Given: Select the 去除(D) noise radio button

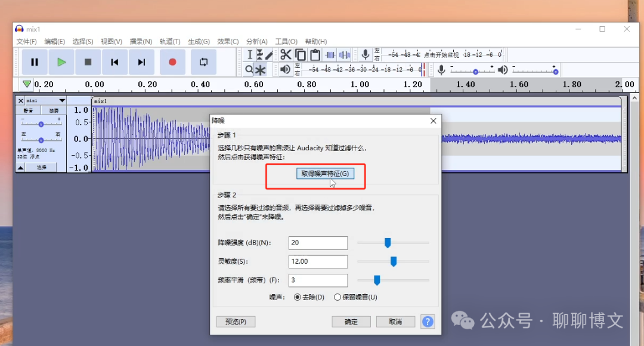Looking at the screenshot, I should (298, 297).
